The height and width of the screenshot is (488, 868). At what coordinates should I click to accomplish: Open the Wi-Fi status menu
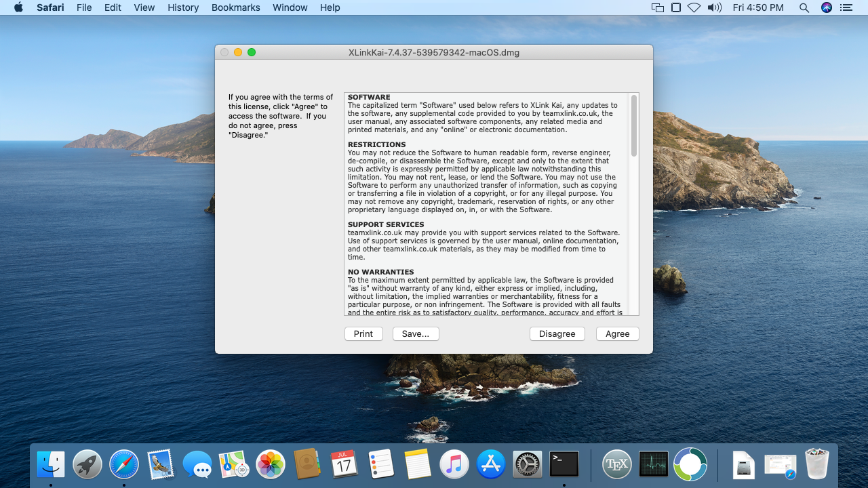pyautogui.click(x=694, y=7)
